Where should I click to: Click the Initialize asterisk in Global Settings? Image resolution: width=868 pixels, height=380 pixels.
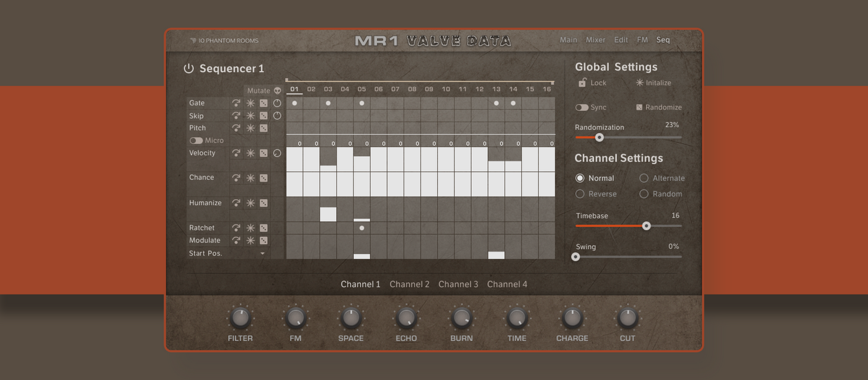639,82
